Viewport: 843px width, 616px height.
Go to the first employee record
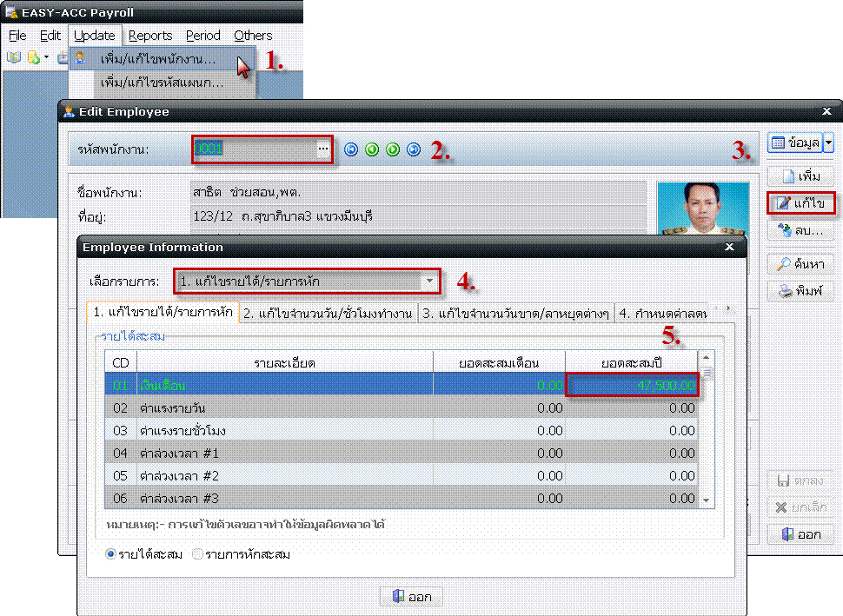(351, 149)
